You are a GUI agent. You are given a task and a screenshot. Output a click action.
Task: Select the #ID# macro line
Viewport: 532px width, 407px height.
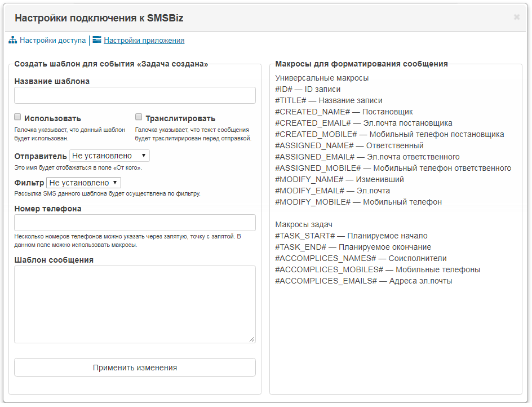308,89
